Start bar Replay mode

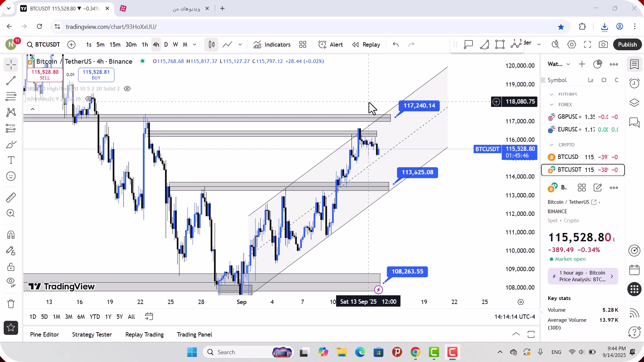point(366,45)
